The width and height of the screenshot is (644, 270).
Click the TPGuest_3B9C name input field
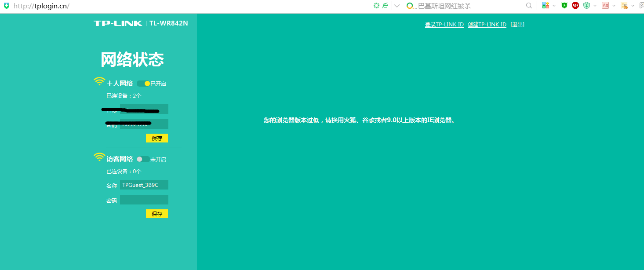(144, 184)
